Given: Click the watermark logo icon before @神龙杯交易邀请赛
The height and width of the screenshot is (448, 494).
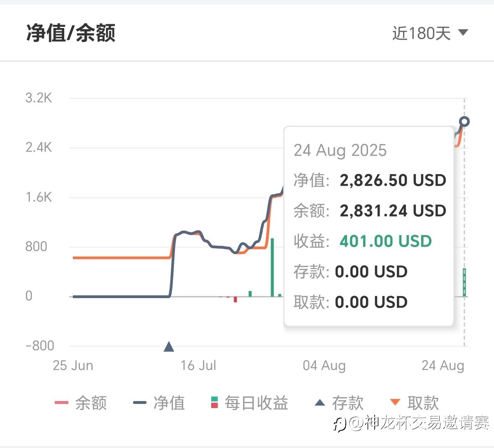Looking at the screenshot, I should 340,424.
